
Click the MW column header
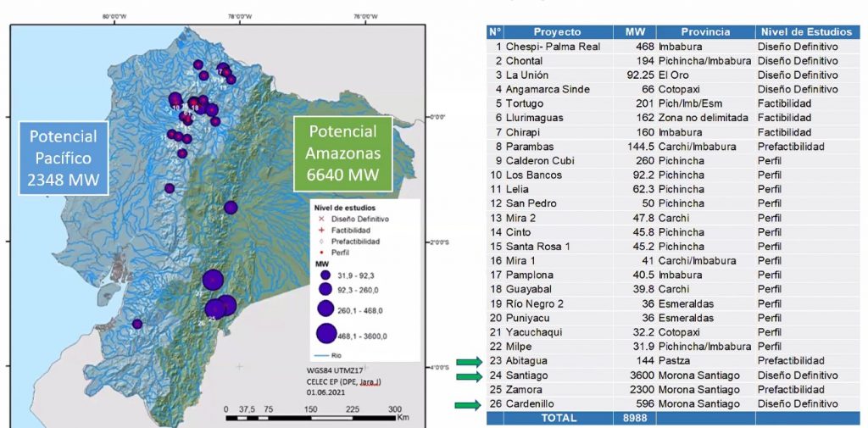[x=635, y=32]
